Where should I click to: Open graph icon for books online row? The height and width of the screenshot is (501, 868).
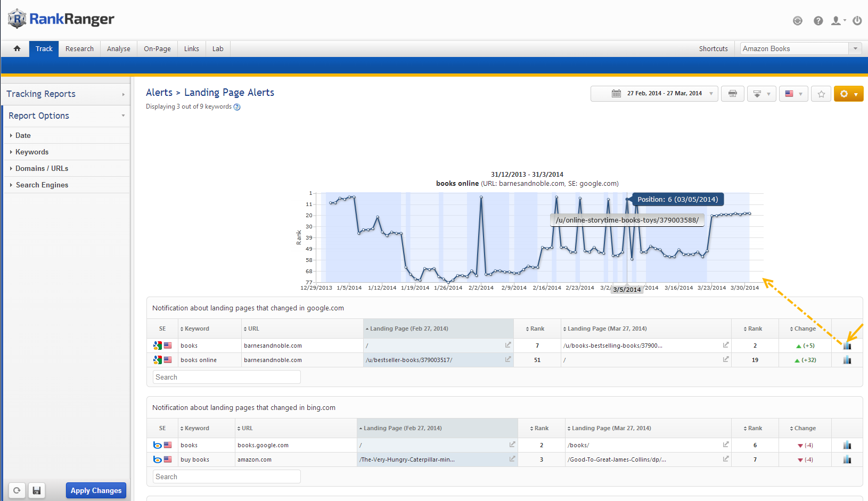(x=847, y=360)
